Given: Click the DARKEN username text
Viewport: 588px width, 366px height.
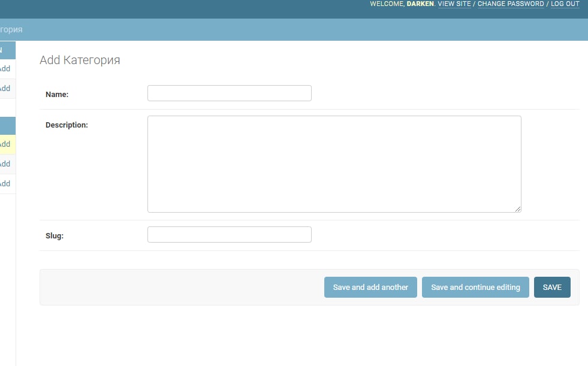Looking at the screenshot, I should tap(420, 4).
